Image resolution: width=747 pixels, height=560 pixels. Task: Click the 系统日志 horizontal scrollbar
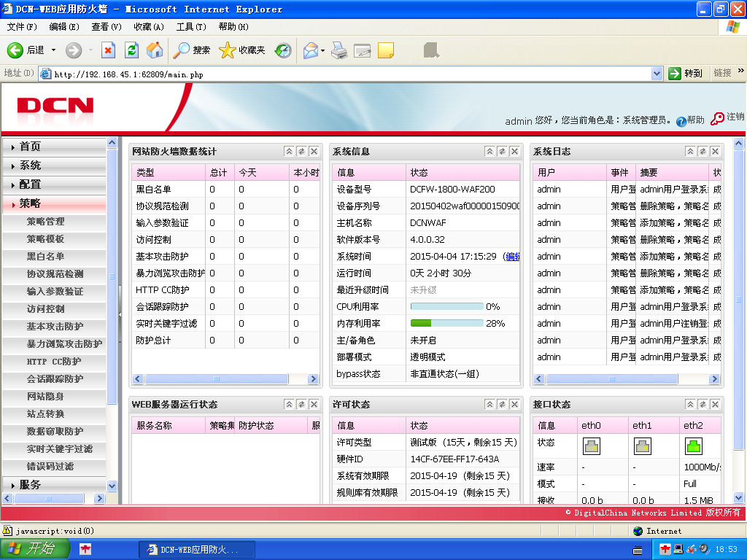627,379
